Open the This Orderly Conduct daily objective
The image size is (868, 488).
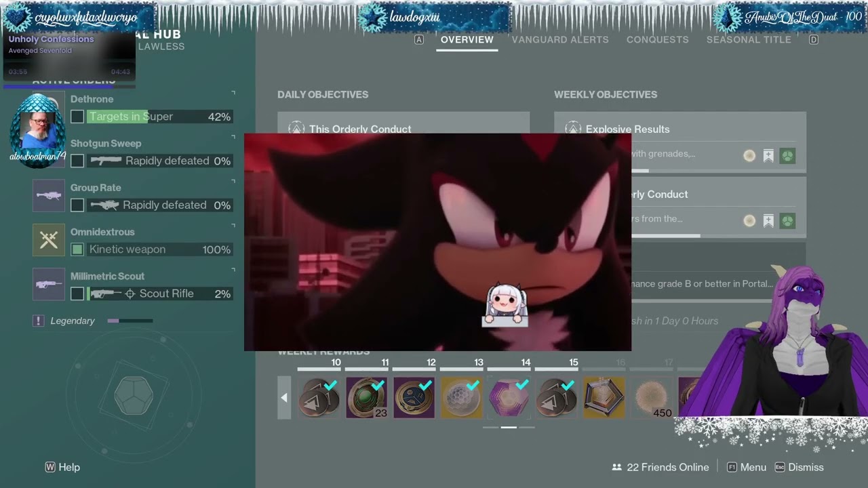coord(360,129)
